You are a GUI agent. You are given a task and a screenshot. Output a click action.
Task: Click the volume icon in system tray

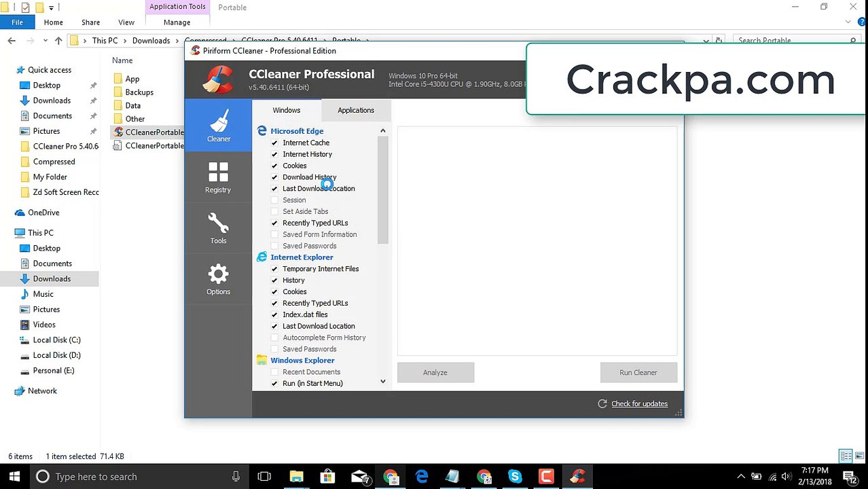786,477
